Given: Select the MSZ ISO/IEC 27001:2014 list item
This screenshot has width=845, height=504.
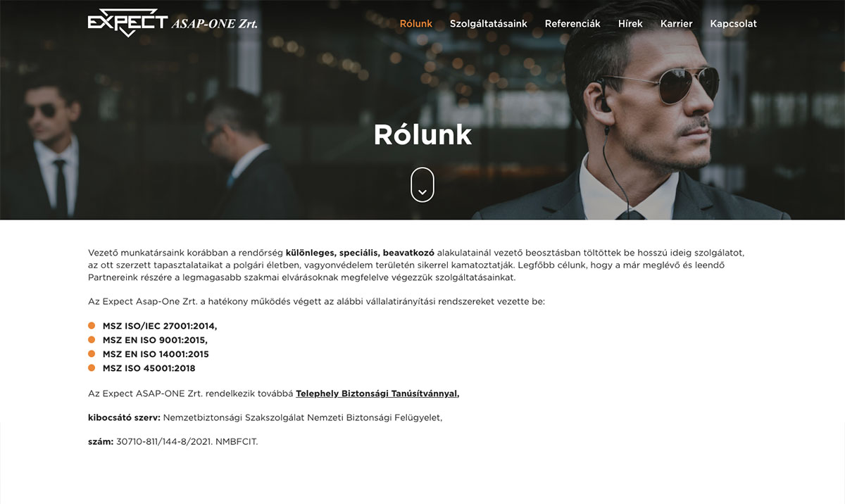Looking at the screenshot, I should tap(160, 326).
